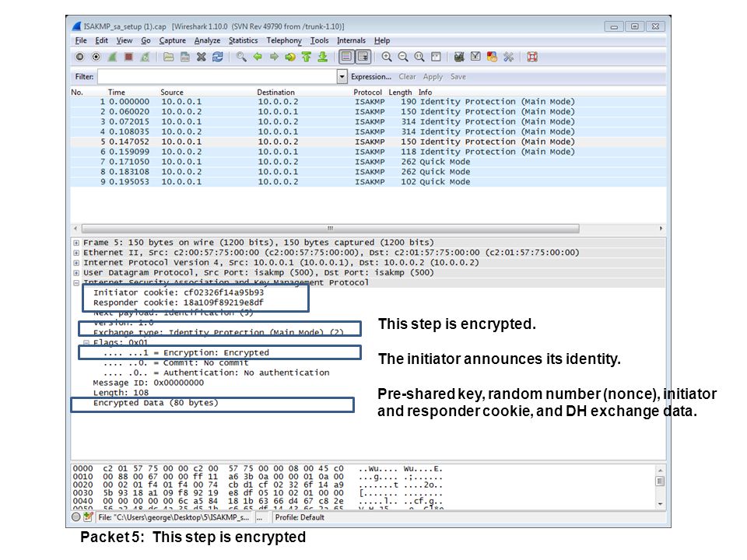Open capture options icon
Screen dimensions: 747x560
(96, 57)
